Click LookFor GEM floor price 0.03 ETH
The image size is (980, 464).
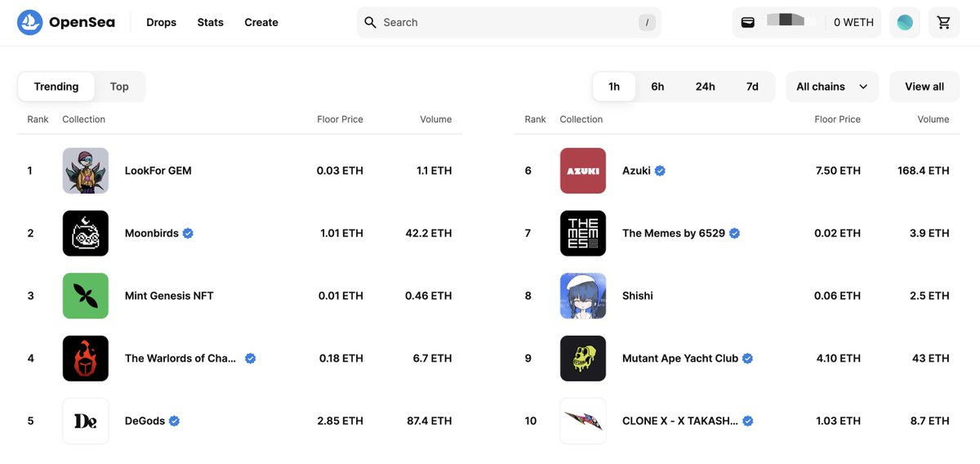click(x=340, y=171)
